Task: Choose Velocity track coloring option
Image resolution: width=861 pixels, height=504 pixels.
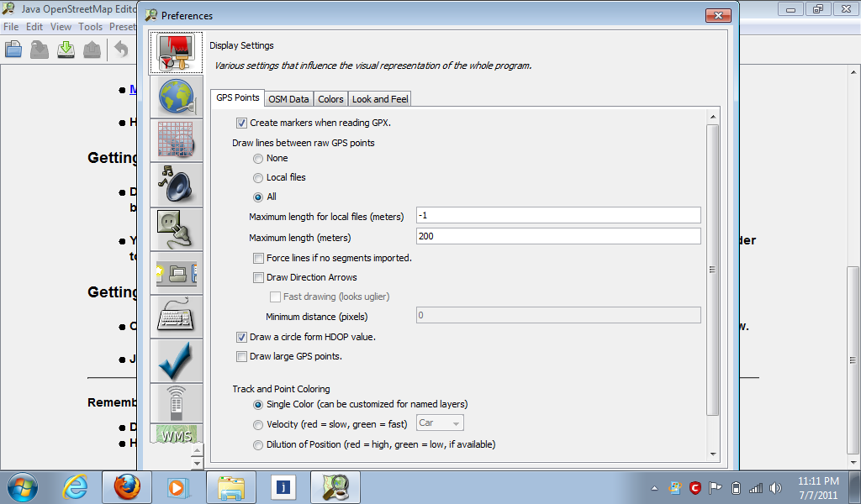Action: coord(258,423)
